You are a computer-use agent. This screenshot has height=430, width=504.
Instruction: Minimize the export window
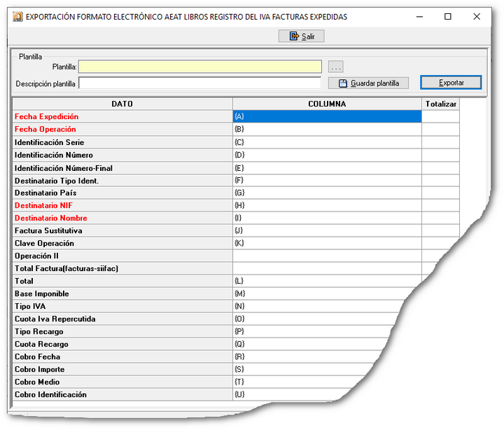point(419,16)
